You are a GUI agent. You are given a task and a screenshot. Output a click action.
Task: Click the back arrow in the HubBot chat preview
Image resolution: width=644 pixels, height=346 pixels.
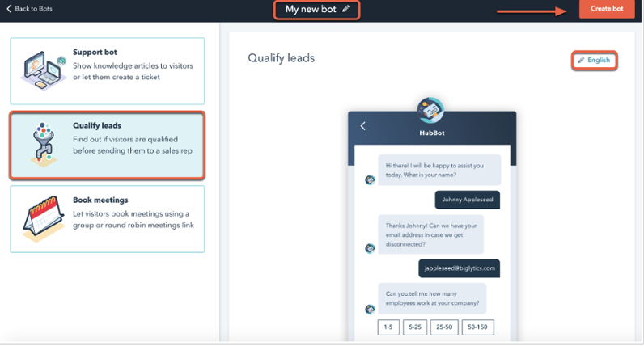363,126
